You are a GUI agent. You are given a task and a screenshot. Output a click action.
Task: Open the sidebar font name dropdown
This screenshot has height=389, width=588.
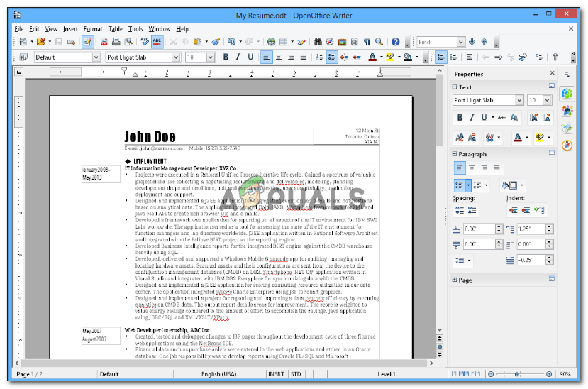519,100
